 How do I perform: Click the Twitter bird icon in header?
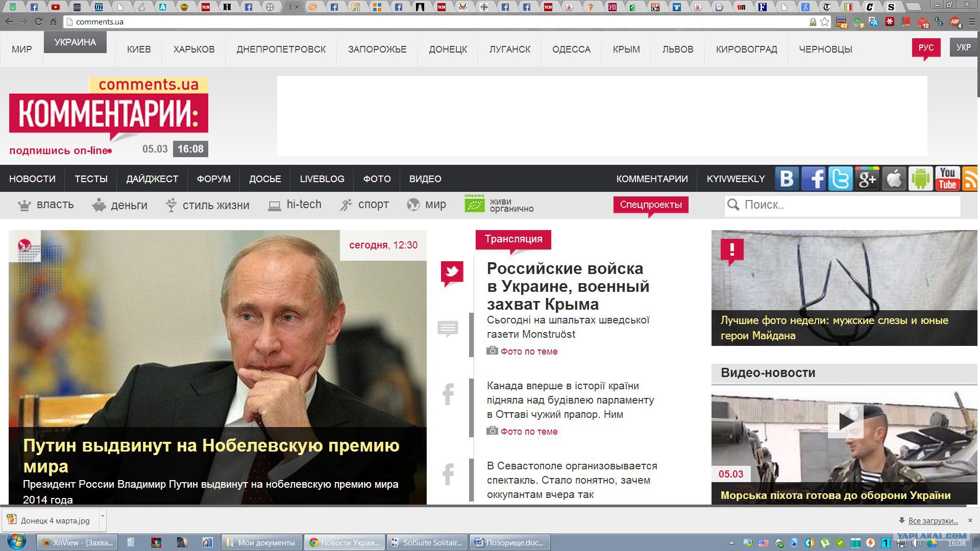click(x=840, y=179)
